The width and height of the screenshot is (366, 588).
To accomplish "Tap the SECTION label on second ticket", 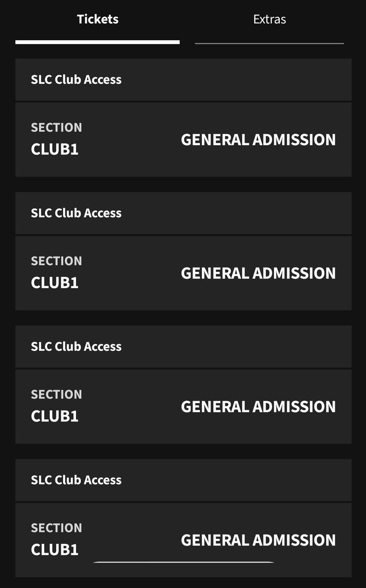I will [x=56, y=261].
